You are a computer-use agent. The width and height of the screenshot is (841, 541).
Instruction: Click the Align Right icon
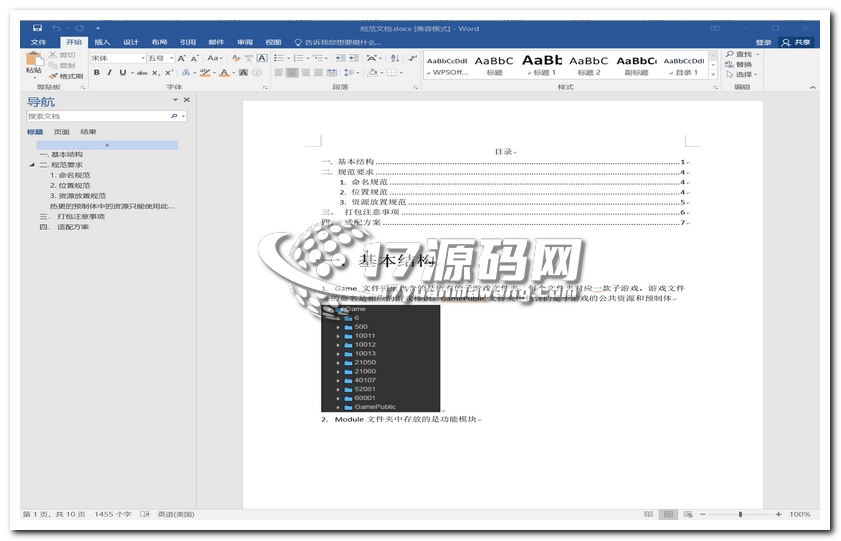(x=305, y=72)
